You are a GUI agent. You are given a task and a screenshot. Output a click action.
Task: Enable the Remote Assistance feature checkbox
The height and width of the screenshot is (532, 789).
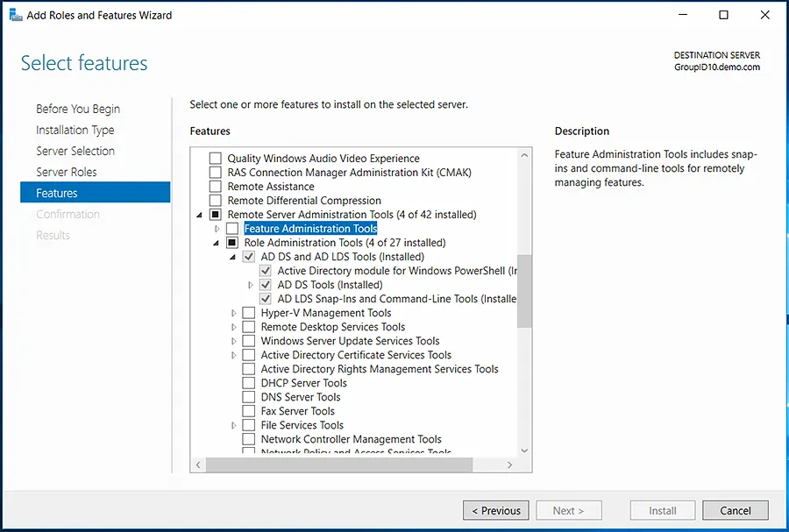click(x=216, y=187)
